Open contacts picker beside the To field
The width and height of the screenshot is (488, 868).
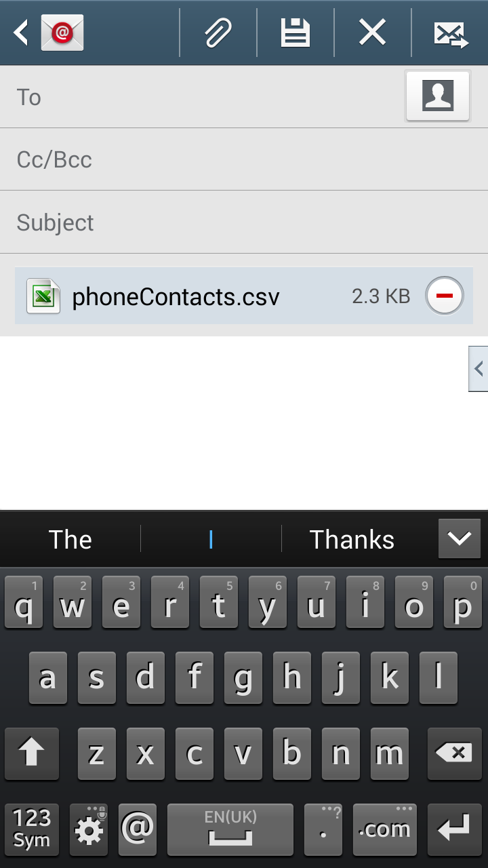tap(438, 96)
